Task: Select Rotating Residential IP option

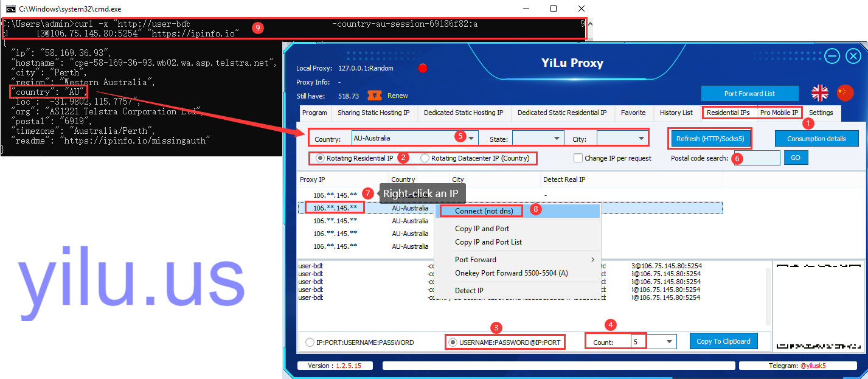Action: pyautogui.click(x=355, y=158)
